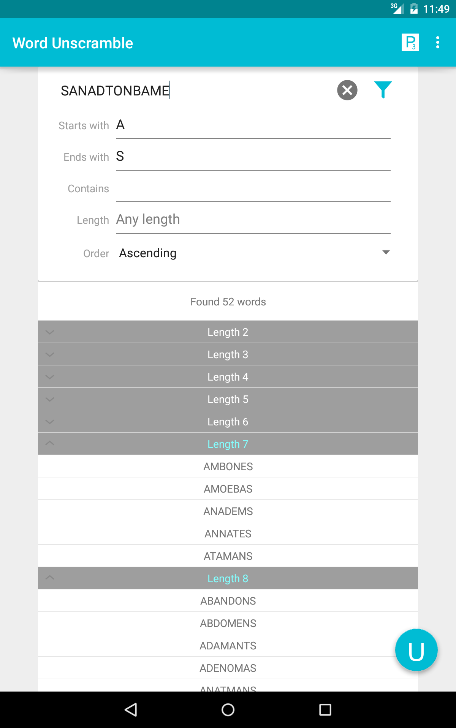
Task: Tap the floating U unscramble button
Action: pos(416,650)
